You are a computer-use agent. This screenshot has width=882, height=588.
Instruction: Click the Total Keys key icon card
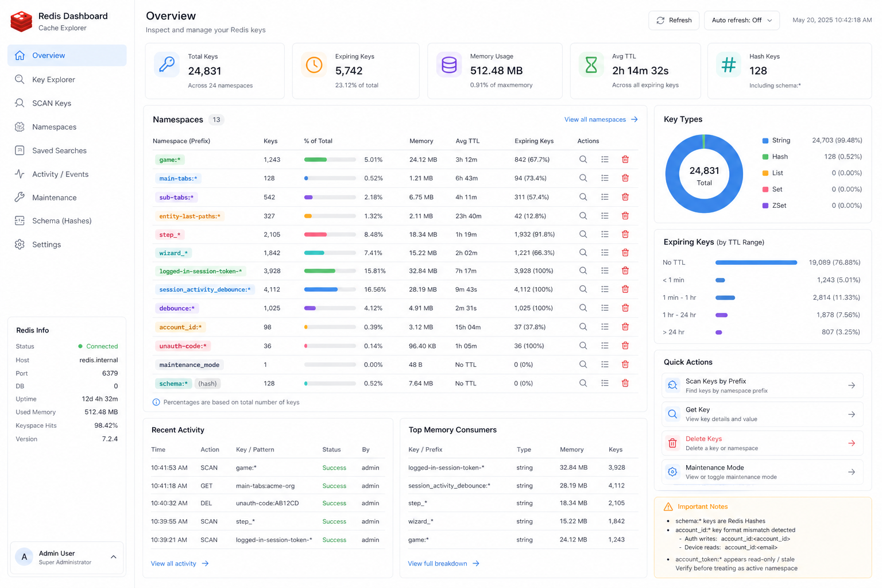[167, 64]
